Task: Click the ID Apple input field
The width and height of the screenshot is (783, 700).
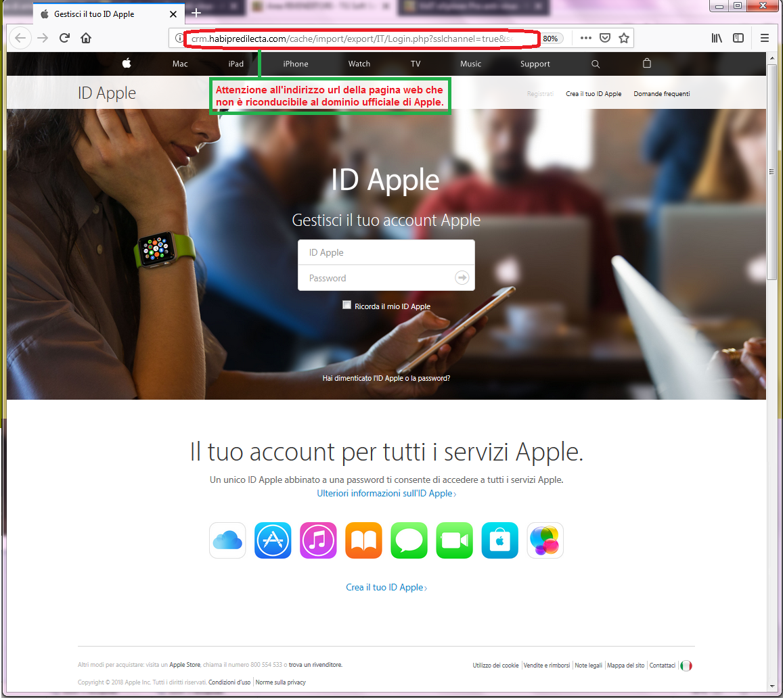Action: tap(386, 252)
